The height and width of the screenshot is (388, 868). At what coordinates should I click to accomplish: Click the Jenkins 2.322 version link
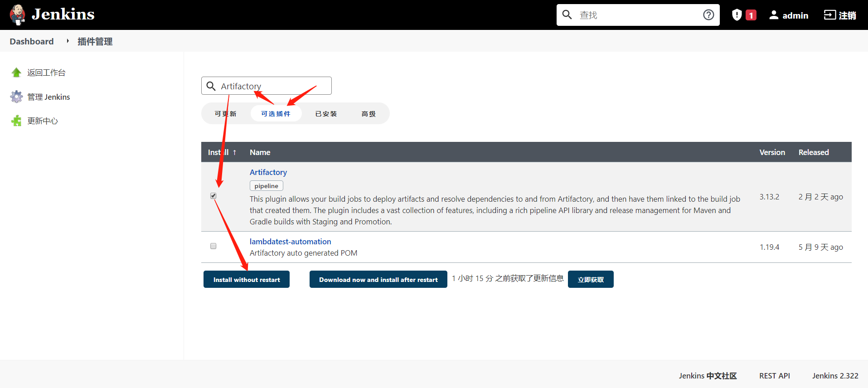[835, 376]
